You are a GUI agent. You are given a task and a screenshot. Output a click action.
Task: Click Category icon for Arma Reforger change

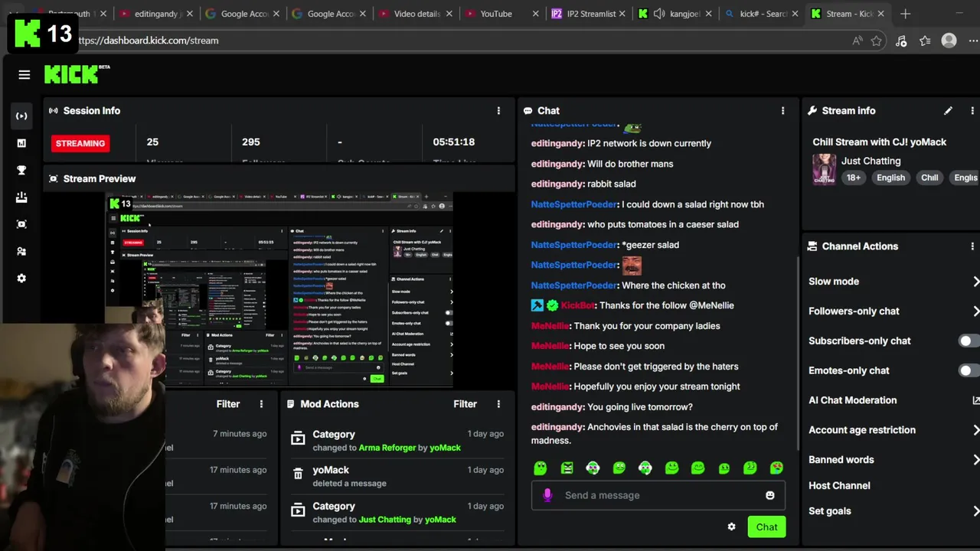pyautogui.click(x=298, y=439)
